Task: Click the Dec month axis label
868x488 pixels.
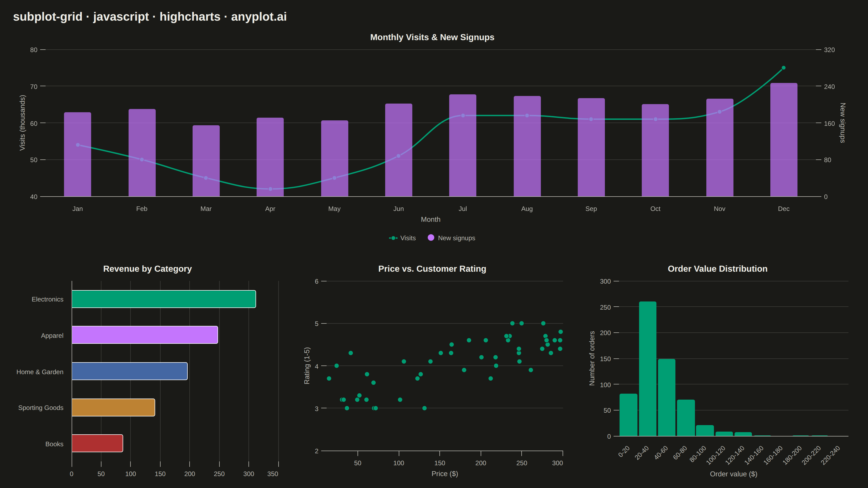Action: pos(784,209)
